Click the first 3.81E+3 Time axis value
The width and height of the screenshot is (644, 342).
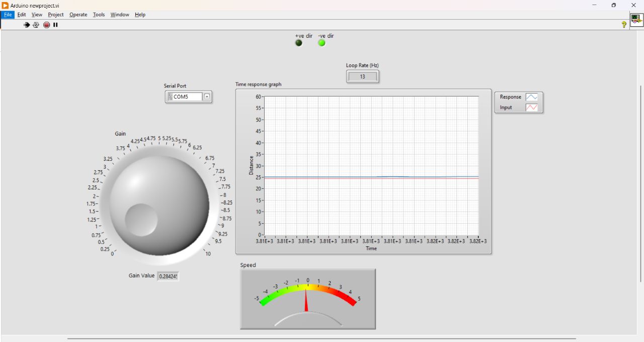click(265, 241)
